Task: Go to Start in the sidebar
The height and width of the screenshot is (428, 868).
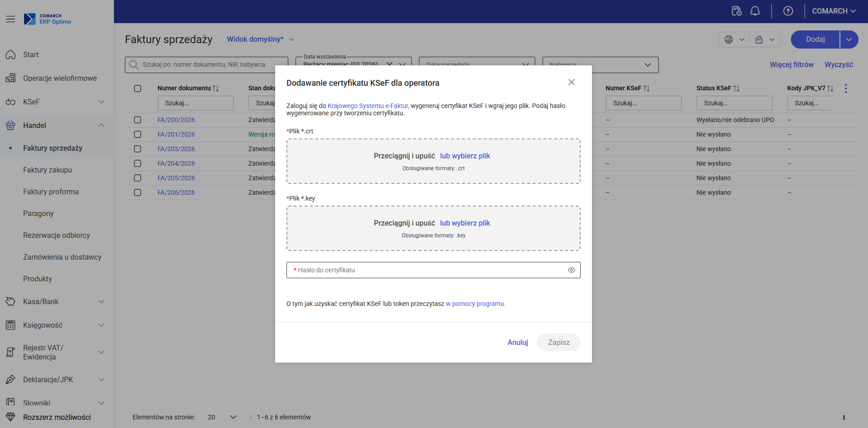Action: tap(31, 54)
